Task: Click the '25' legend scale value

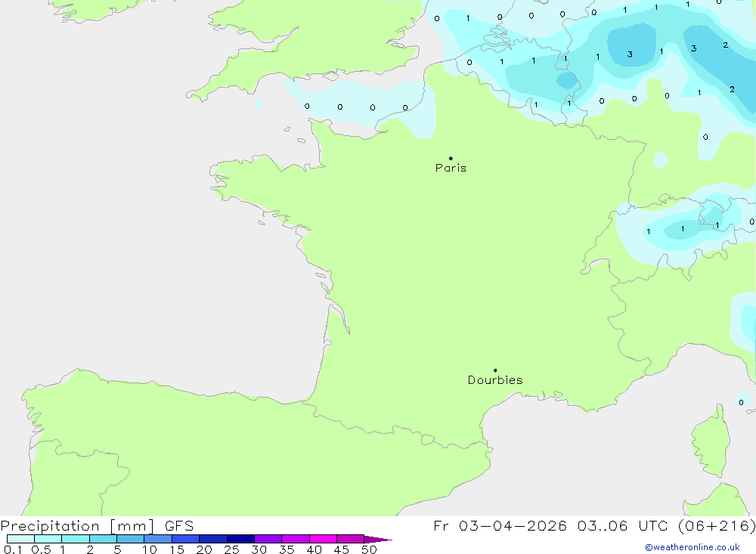Action: pyautogui.click(x=232, y=549)
